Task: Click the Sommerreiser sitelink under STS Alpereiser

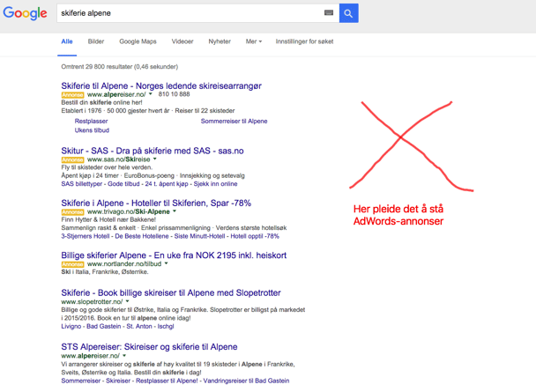Action: (x=81, y=381)
